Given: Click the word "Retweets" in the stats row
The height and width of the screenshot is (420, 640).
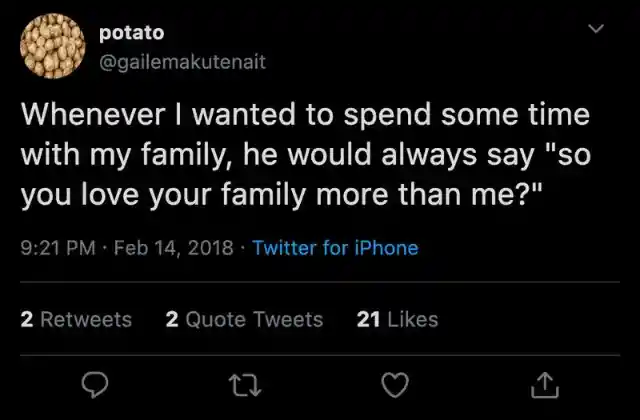Looking at the screenshot, I should coord(85,319).
